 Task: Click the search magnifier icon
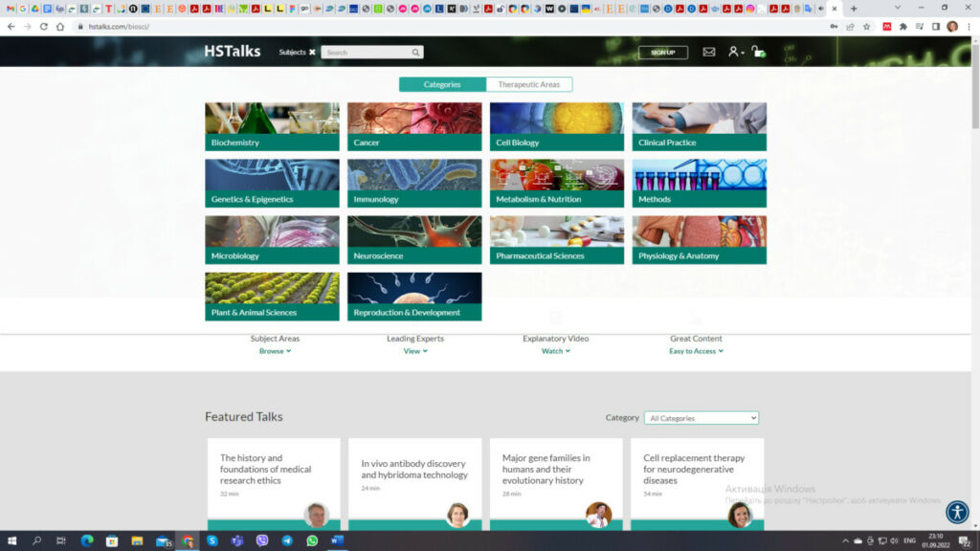pos(415,53)
